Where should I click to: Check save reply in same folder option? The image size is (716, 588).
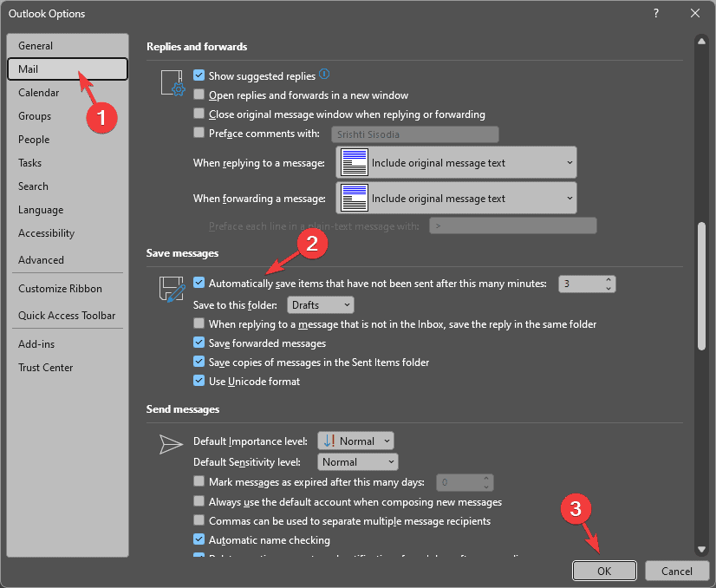[x=199, y=323]
